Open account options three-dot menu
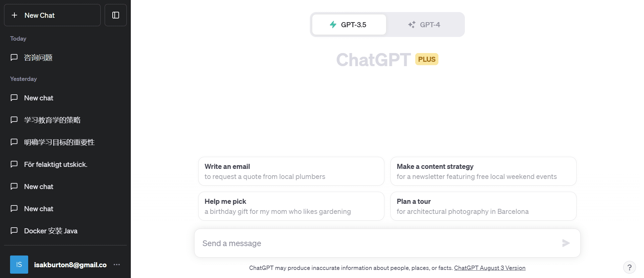This screenshot has height=278, width=644. point(117,265)
